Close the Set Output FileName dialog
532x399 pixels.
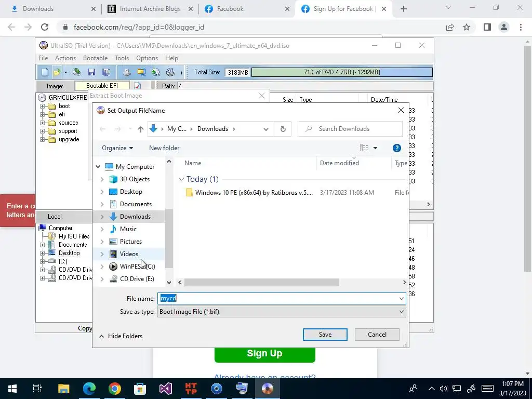(401, 110)
